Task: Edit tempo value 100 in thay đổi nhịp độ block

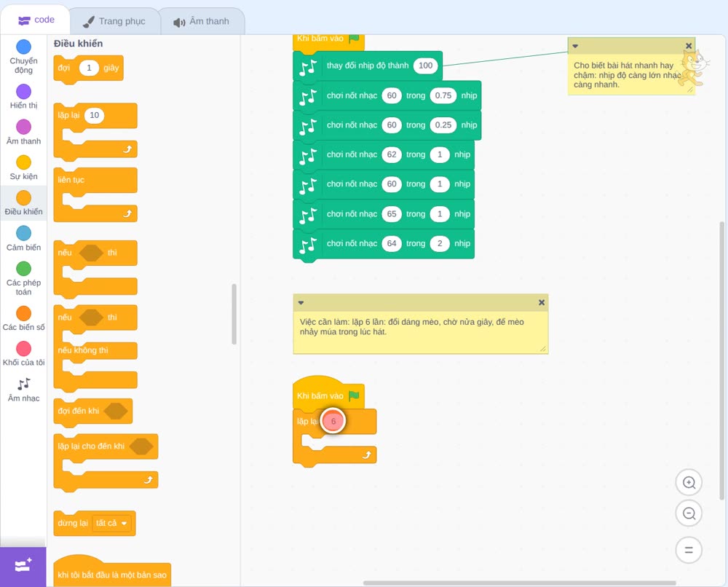Action: (425, 66)
